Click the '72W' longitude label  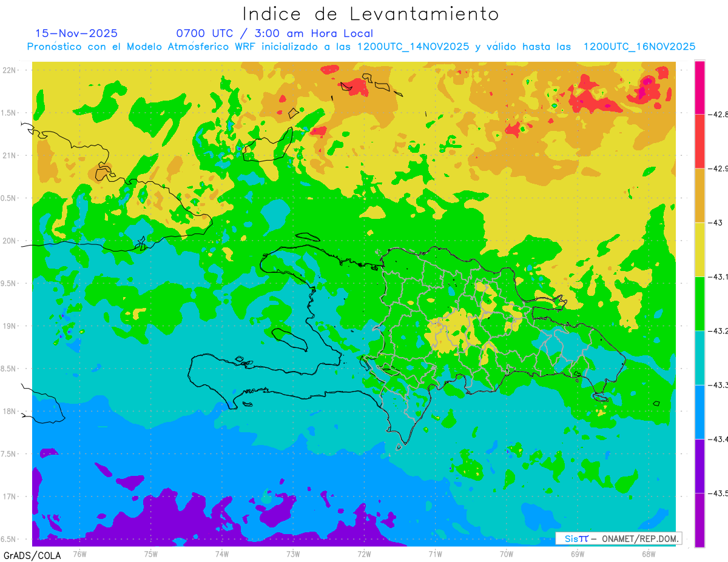[364, 554]
